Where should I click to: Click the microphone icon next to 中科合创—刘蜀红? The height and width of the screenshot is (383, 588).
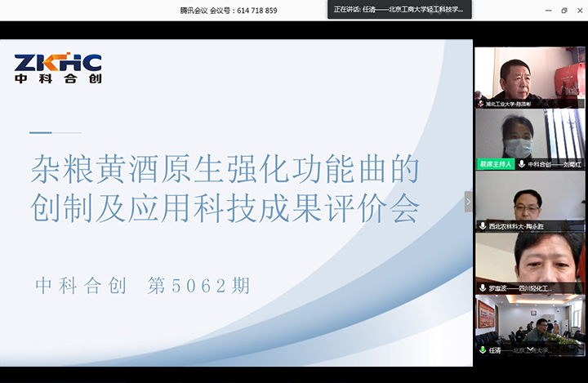coord(522,164)
